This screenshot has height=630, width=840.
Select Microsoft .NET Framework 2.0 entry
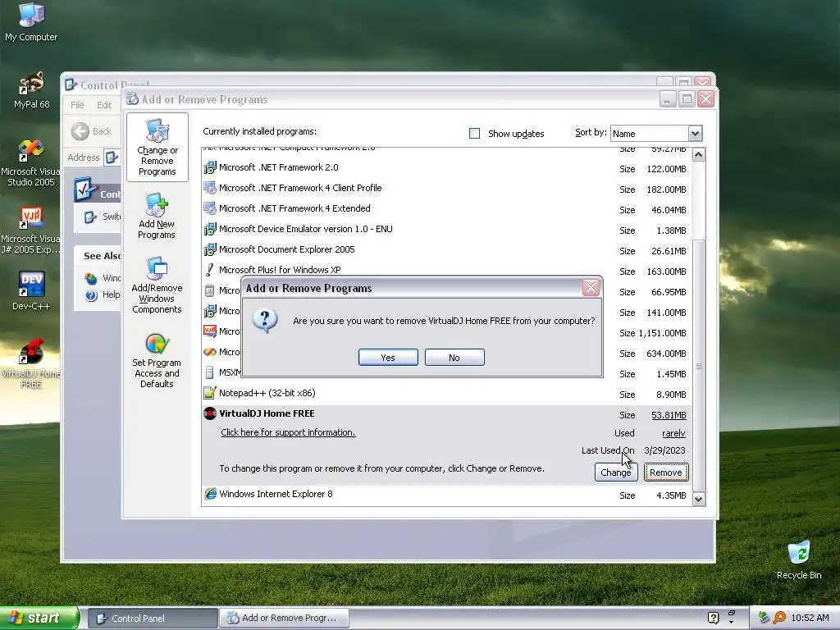447,168
